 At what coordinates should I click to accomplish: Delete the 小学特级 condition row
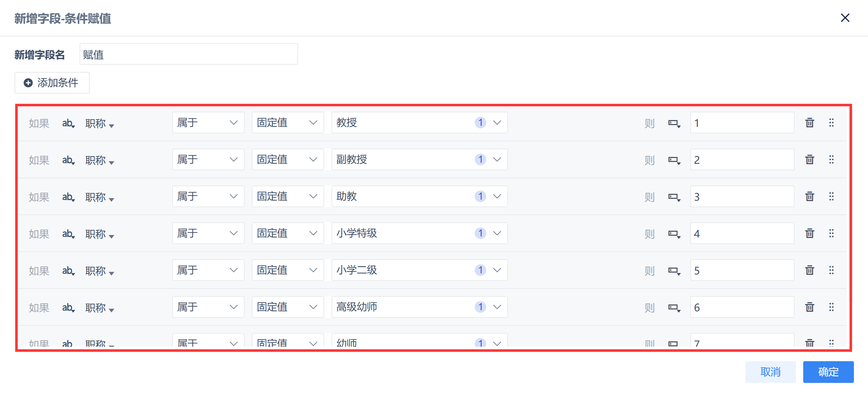[809, 233]
